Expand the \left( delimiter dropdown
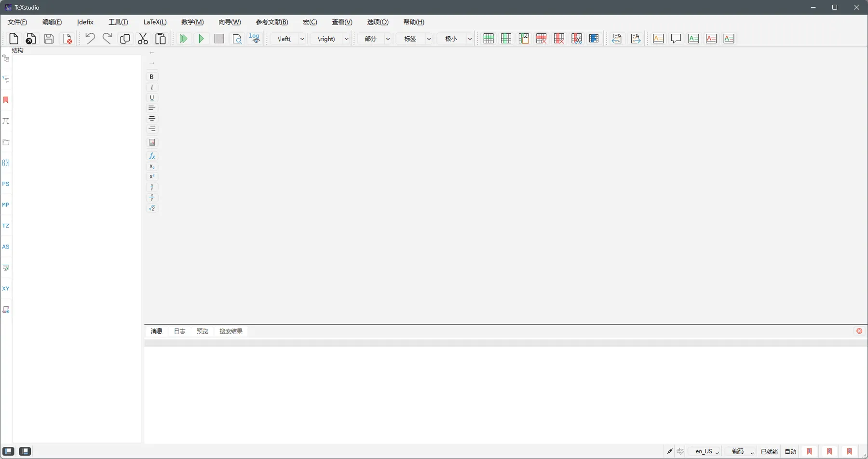 tap(302, 39)
